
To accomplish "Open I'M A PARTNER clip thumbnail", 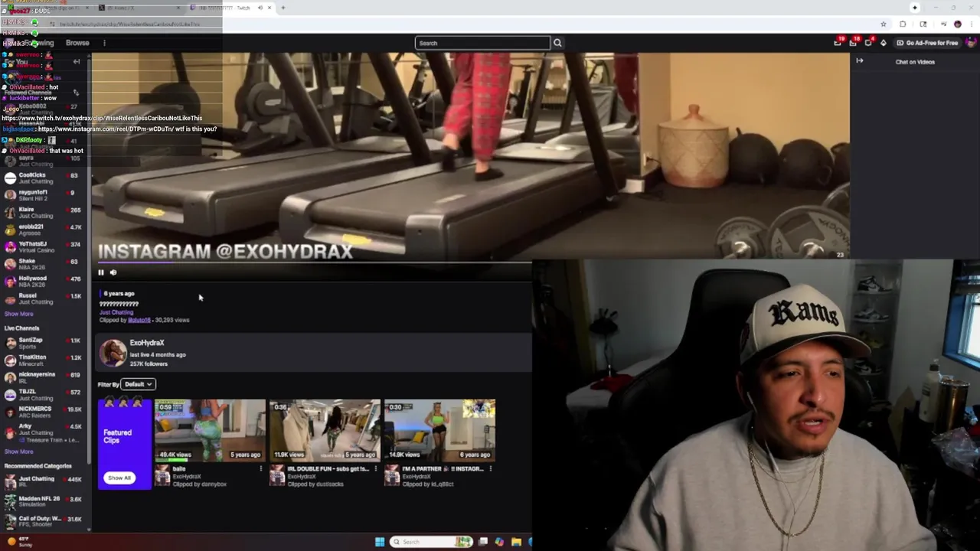I will (439, 429).
